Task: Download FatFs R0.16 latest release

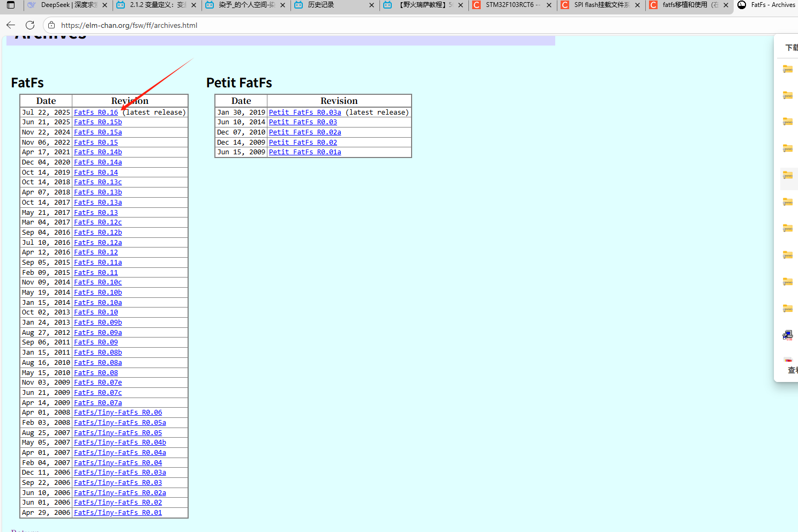Action: coord(96,113)
